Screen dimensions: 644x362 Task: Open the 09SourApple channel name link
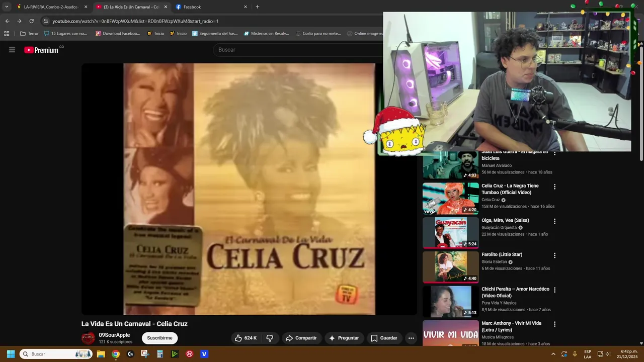[114, 335]
